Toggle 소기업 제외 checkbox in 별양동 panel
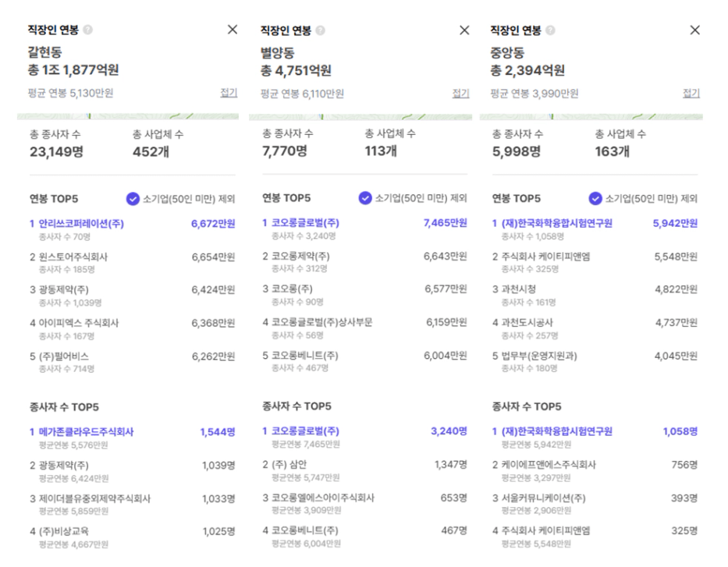 pyautogui.click(x=365, y=198)
